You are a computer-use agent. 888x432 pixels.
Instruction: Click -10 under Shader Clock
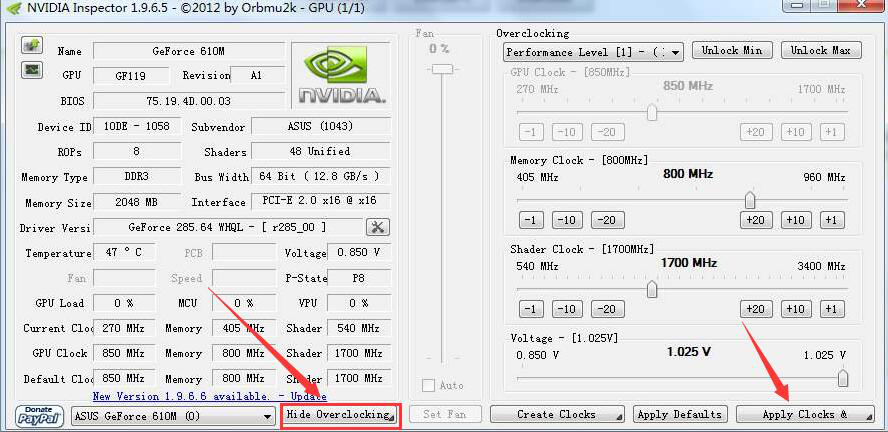click(x=567, y=309)
